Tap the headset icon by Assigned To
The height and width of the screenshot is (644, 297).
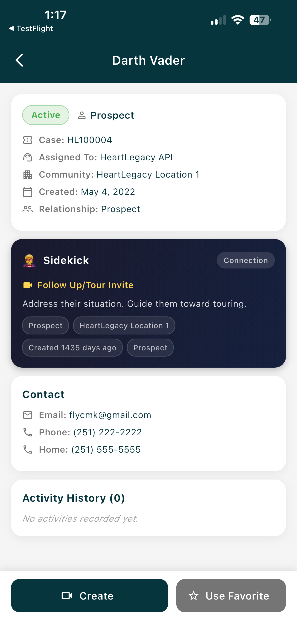(x=27, y=157)
